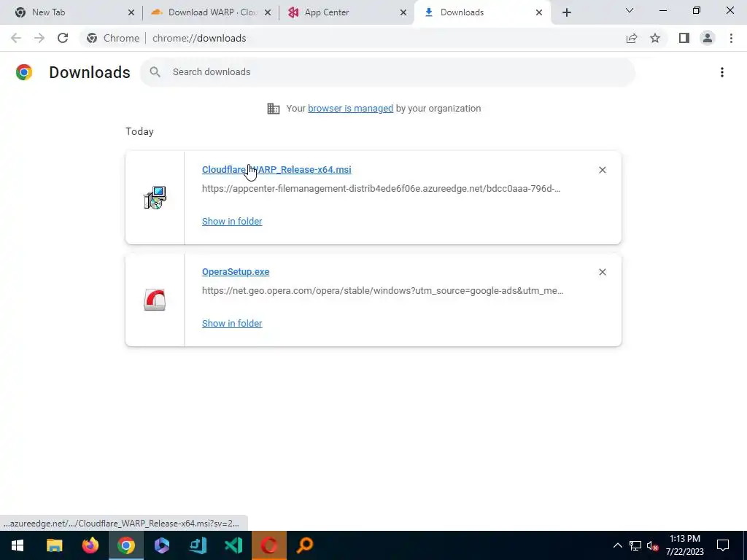Click the managed organization building icon
The image size is (747, 560).
pyautogui.click(x=274, y=109)
